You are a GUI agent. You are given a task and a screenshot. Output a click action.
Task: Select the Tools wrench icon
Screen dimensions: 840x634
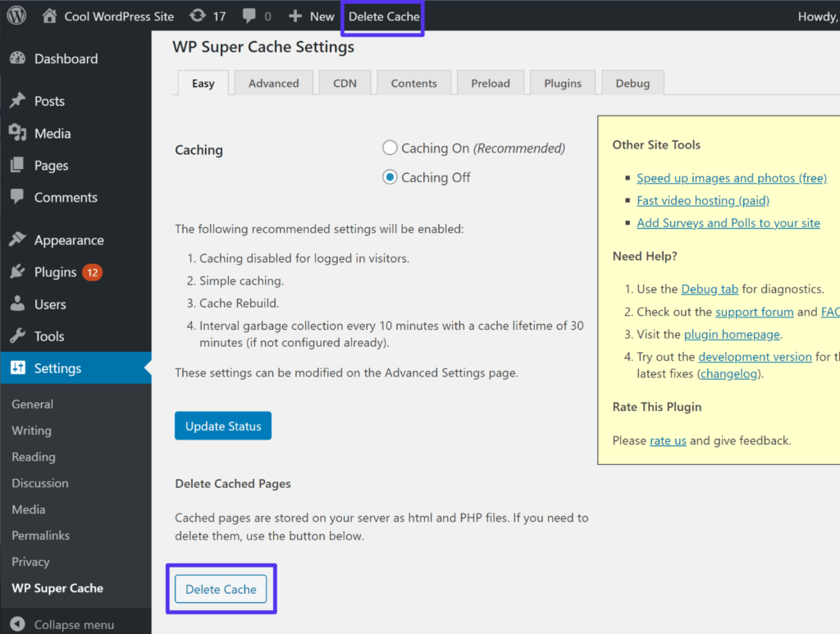[18, 335]
